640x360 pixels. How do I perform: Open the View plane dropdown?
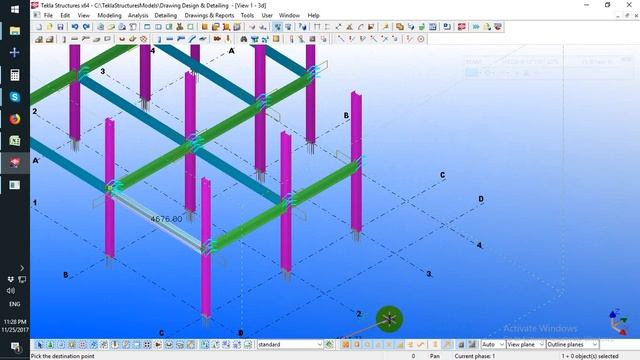click(526, 345)
